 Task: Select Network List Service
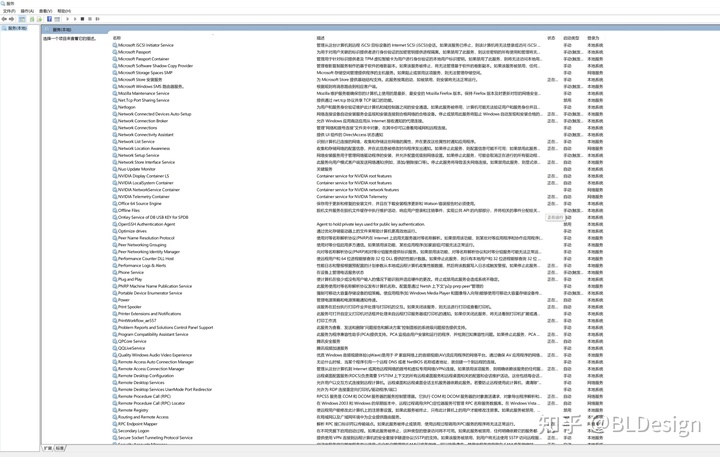click(x=136, y=141)
